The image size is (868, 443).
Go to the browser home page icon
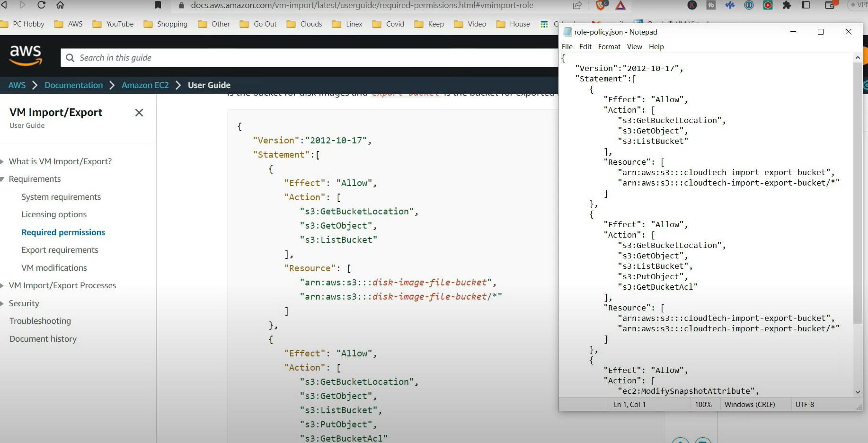tap(60, 5)
